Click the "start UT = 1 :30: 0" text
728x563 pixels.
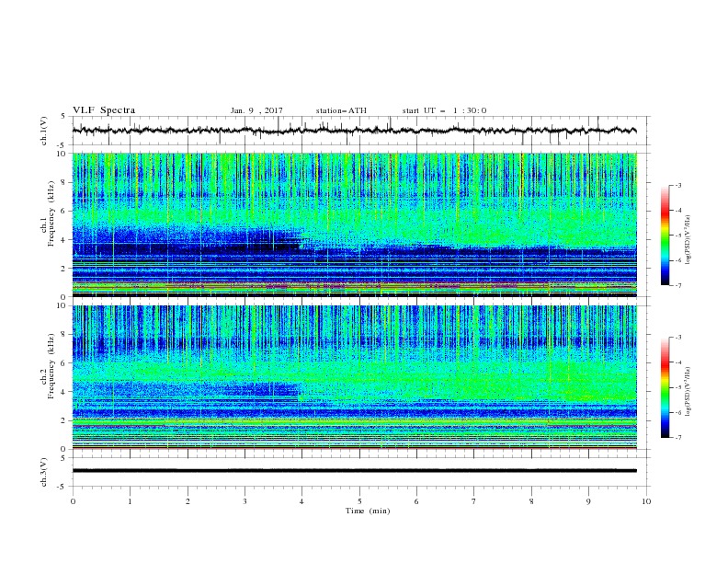tap(444, 110)
